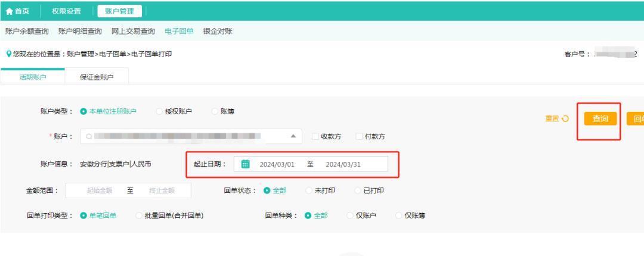Select 账簿 account type radio
Viewport: 644px width, 256px height.
pos(215,111)
